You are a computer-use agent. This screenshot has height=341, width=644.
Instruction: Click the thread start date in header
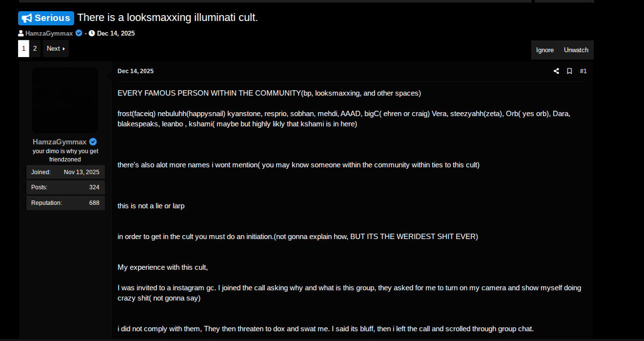[x=116, y=33]
